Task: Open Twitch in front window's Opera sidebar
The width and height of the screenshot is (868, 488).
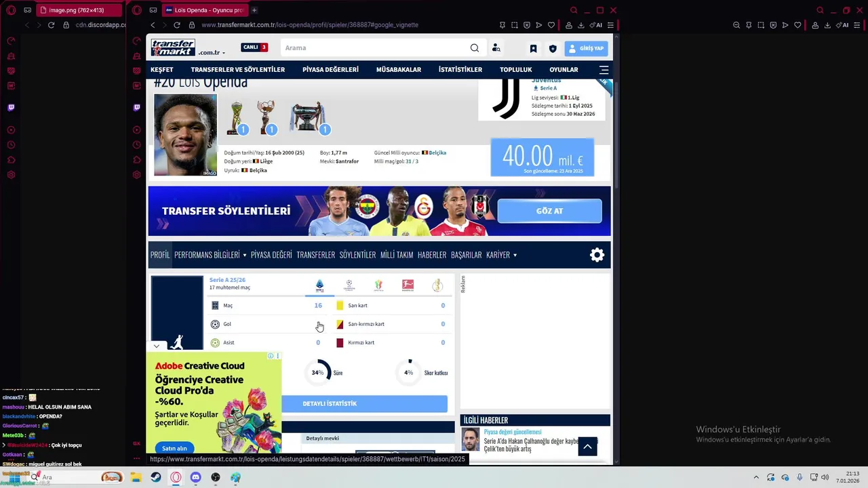Action: [x=137, y=107]
